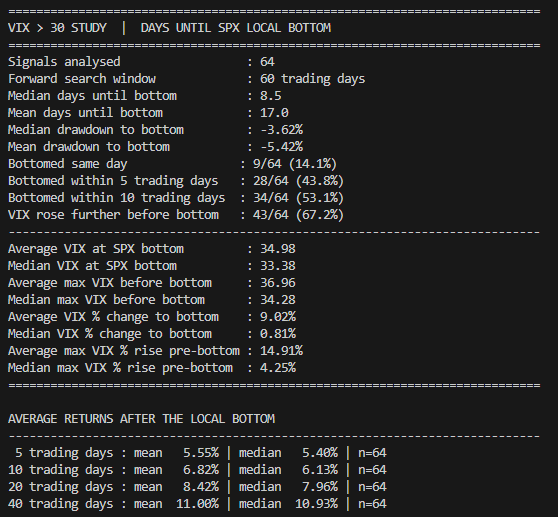
Task: Click 'Median max VIX % rise pre-bottom' label
Action: click(x=120, y=368)
